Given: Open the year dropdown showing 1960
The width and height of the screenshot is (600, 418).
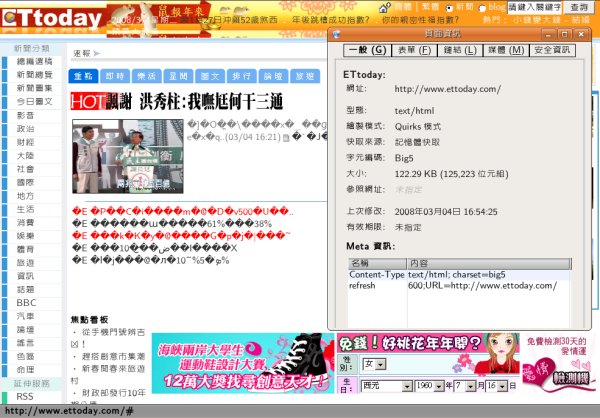Looking at the screenshot, I should [x=429, y=386].
